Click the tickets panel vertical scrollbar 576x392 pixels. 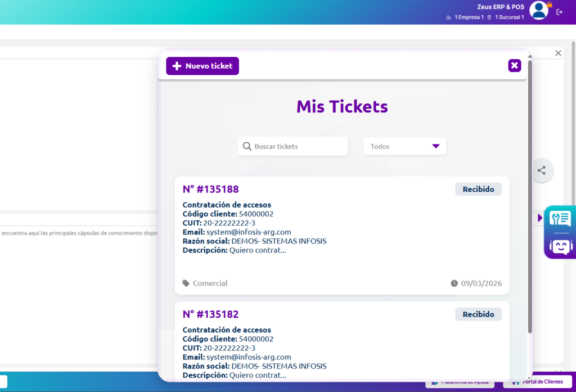pyautogui.click(x=529, y=197)
